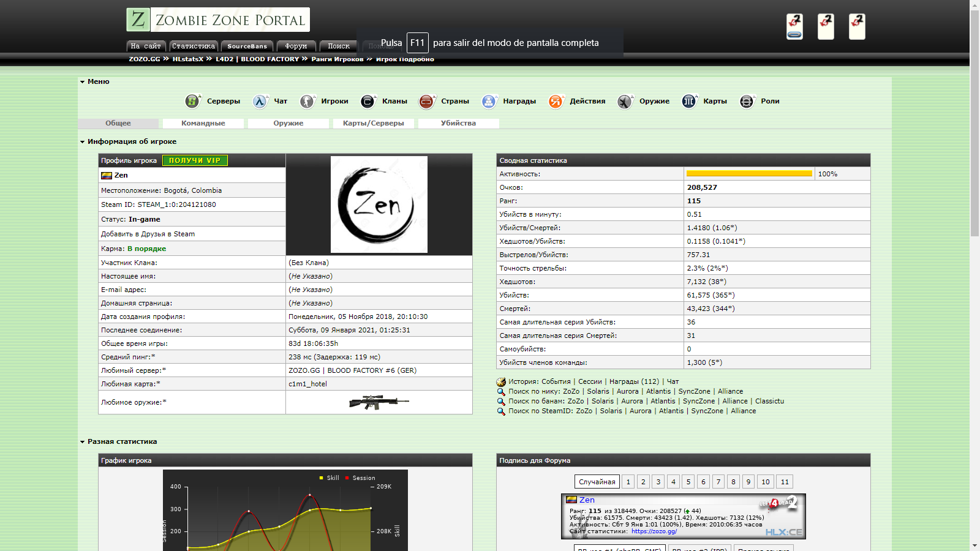Open the Chat half-life icon

[260, 101]
